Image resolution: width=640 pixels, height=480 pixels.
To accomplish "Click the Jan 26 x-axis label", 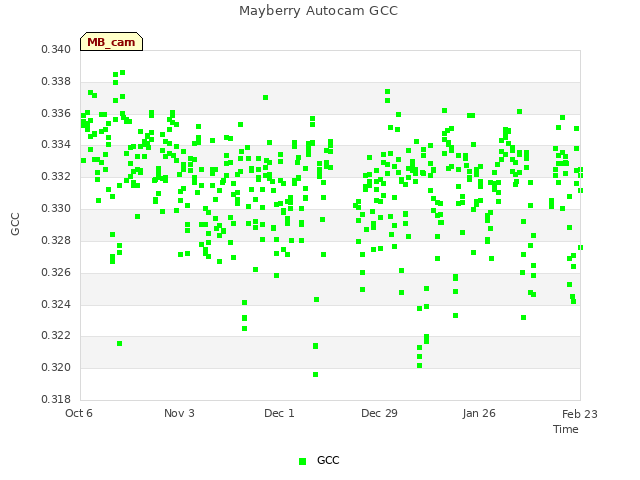I will (x=479, y=413).
